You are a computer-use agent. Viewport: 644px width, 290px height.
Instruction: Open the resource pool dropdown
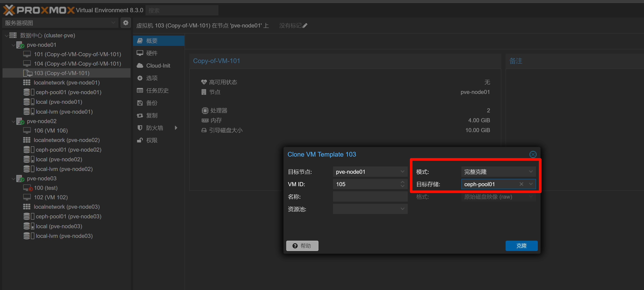[x=402, y=209]
